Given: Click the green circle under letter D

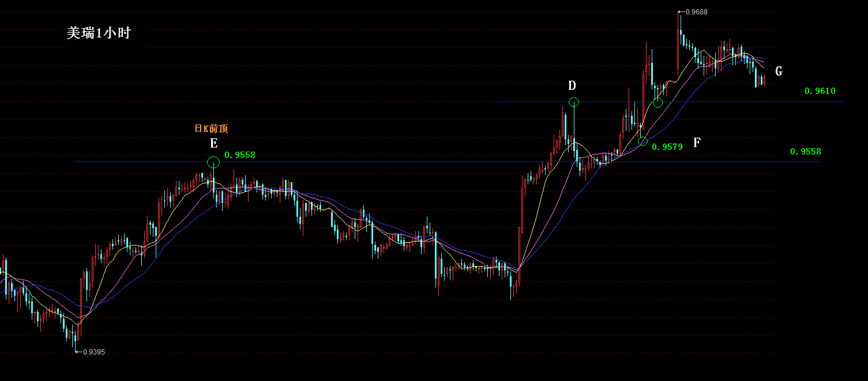Looking at the screenshot, I should (x=574, y=102).
